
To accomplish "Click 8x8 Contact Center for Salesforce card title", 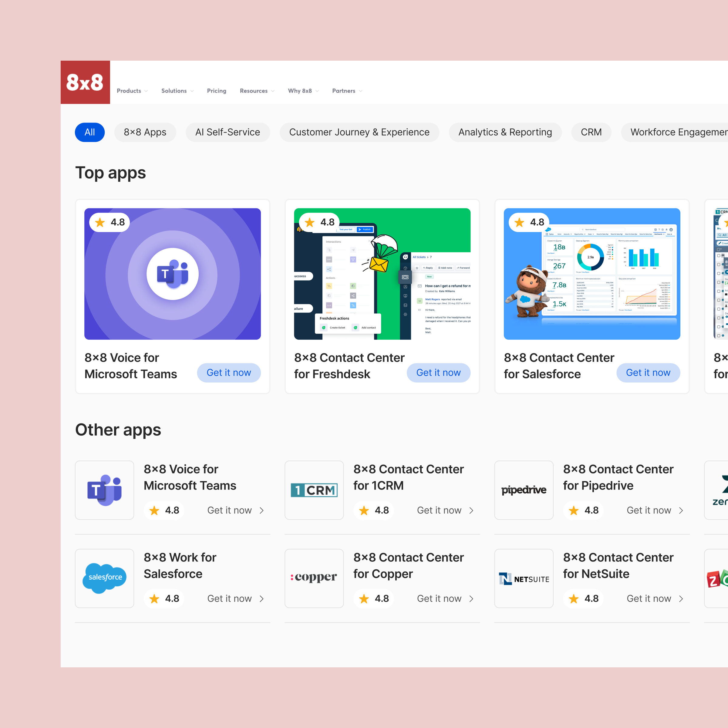I will [559, 366].
